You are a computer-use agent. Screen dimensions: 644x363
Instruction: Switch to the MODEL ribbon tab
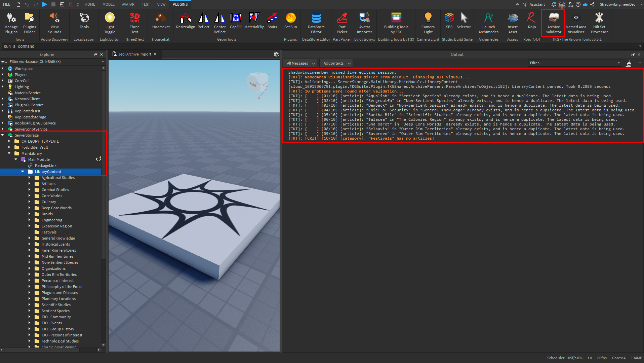pyautogui.click(x=108, y=4)
